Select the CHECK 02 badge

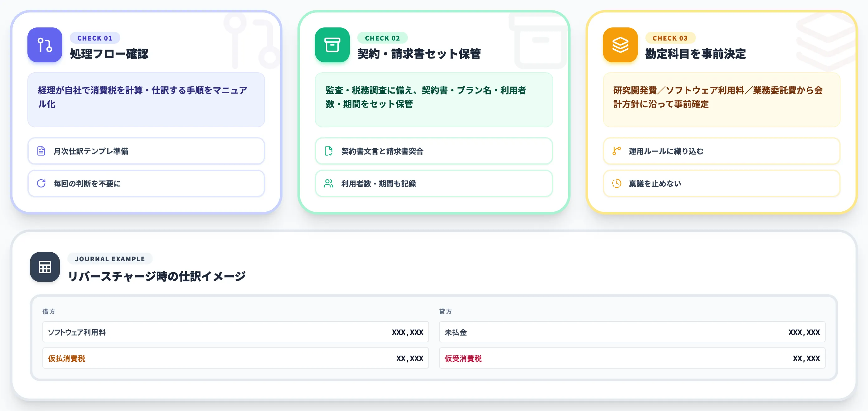[x=383, y=38]
